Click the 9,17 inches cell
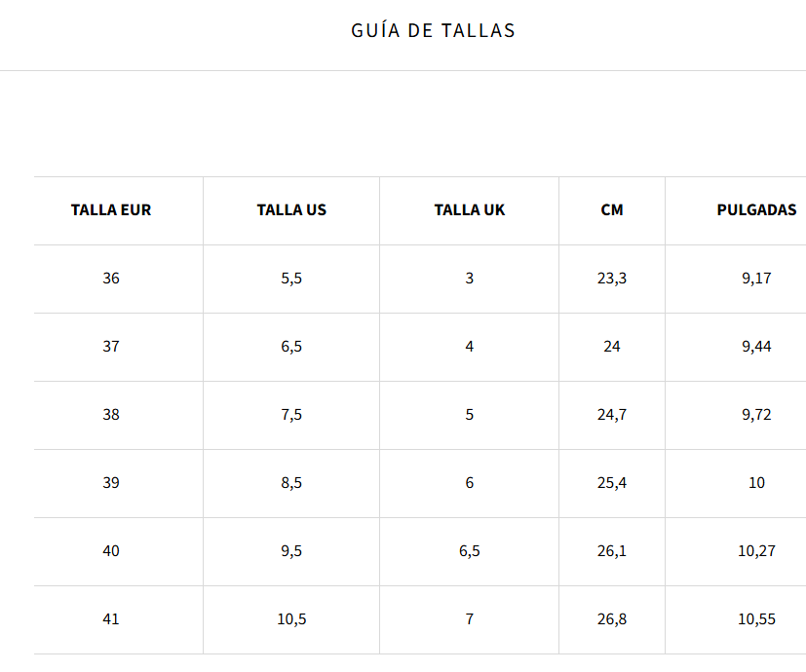806x672 pixels. click(x=756, y=279)
